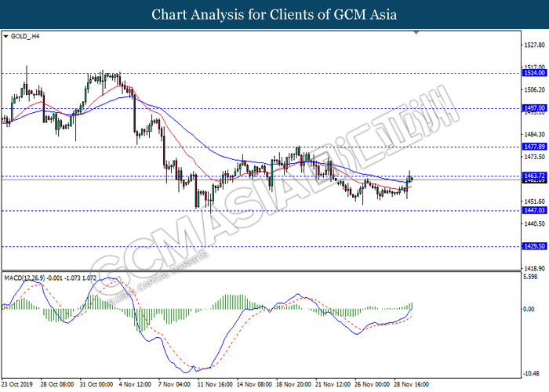Click the 26 Nov 00:00 time label
The width and height of the screenshot is (549, 392).
tap(373, 384)
